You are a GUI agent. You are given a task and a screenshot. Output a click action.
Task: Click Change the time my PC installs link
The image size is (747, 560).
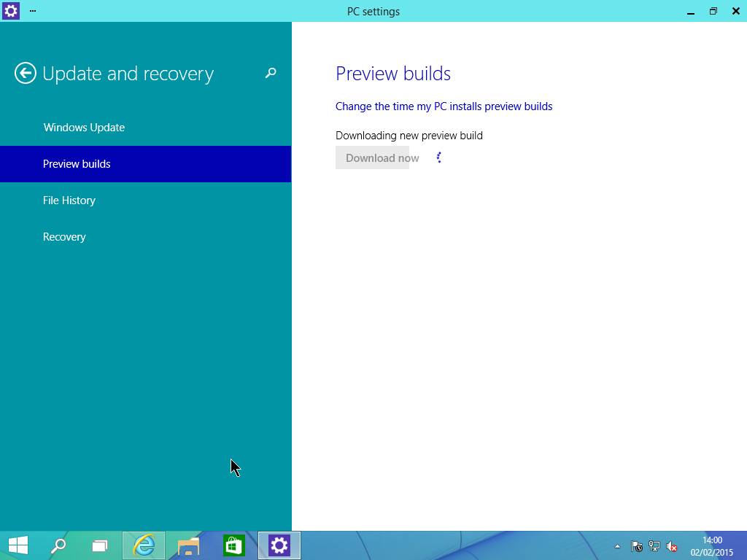click(x=444, y=106)
